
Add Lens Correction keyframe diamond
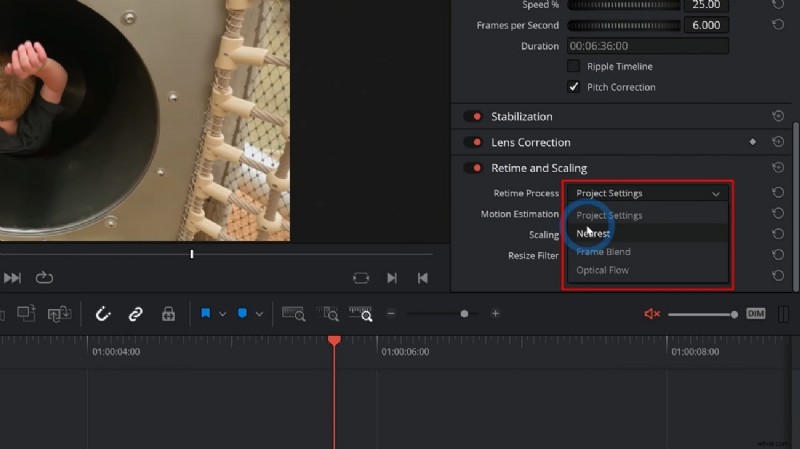(x=753, y=142)
